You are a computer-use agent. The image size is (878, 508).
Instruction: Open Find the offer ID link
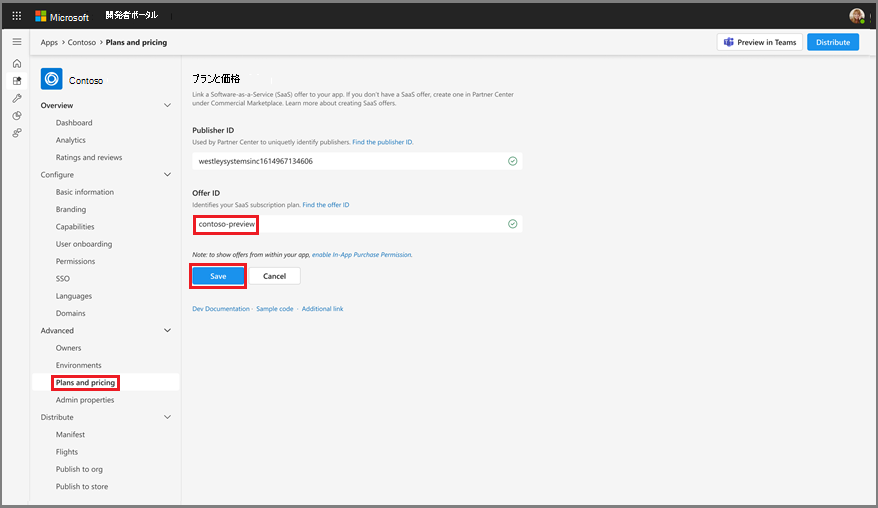(326, 205)
